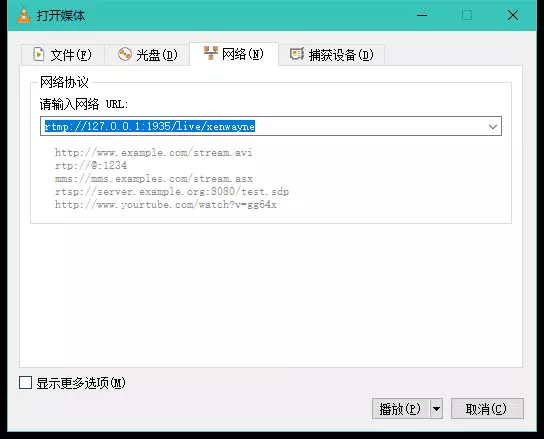This screenshot has width=544, height=439.
Task: Enable the 显示更多选项(M) checkbox
Action: point(26,383)
